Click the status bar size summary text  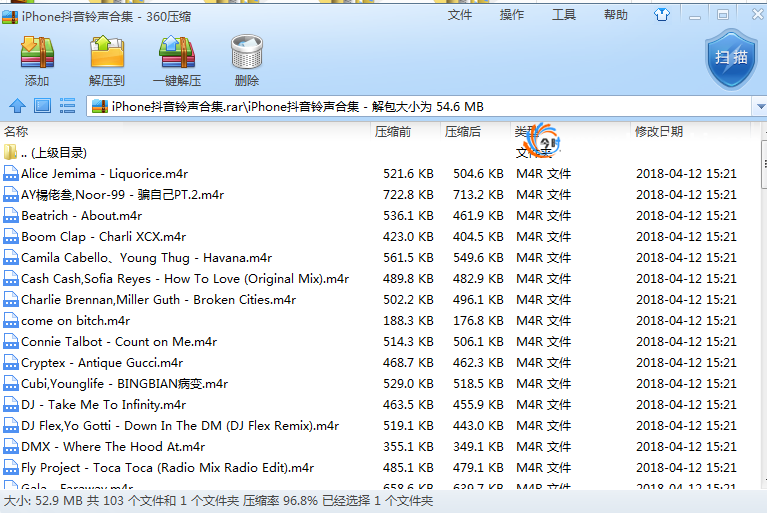pos(218,501)
